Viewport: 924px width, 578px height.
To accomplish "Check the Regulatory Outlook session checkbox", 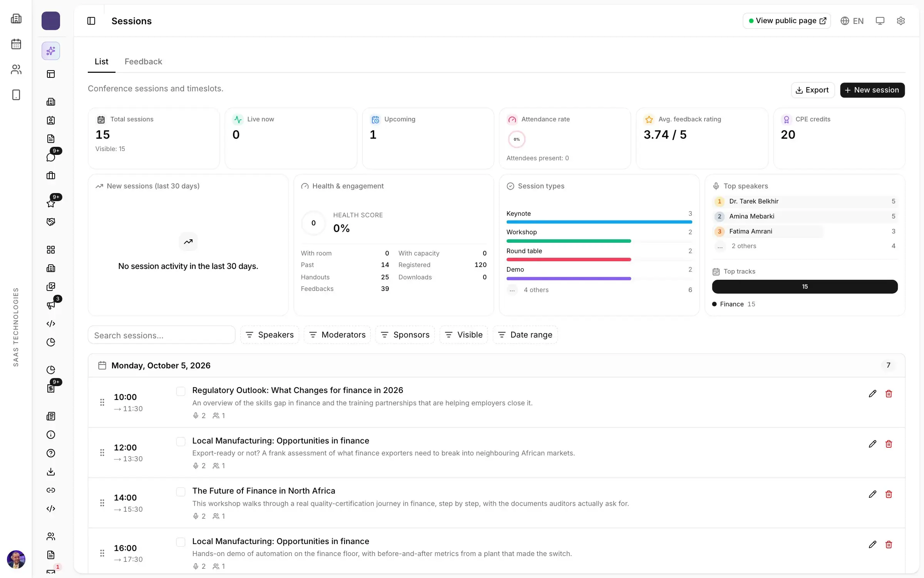I will (181, 391).
